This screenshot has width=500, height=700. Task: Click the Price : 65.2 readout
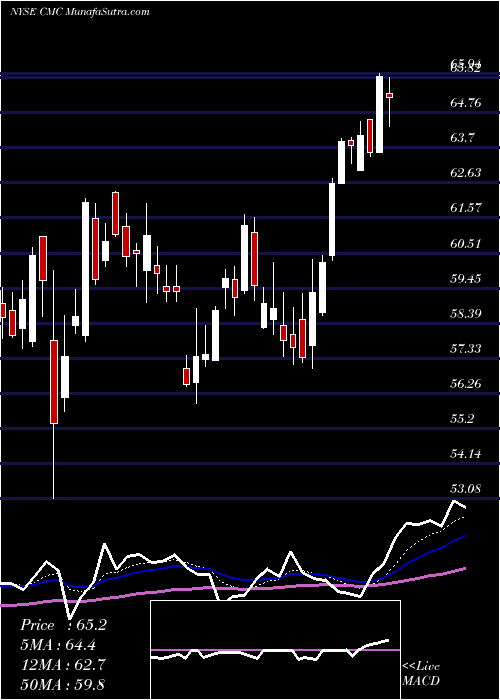point(63,625)
